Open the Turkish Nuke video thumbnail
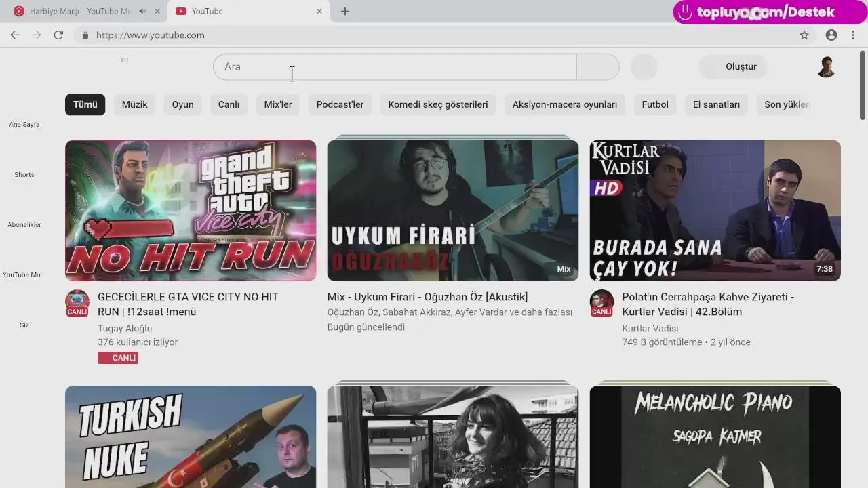 pos(191,437)
